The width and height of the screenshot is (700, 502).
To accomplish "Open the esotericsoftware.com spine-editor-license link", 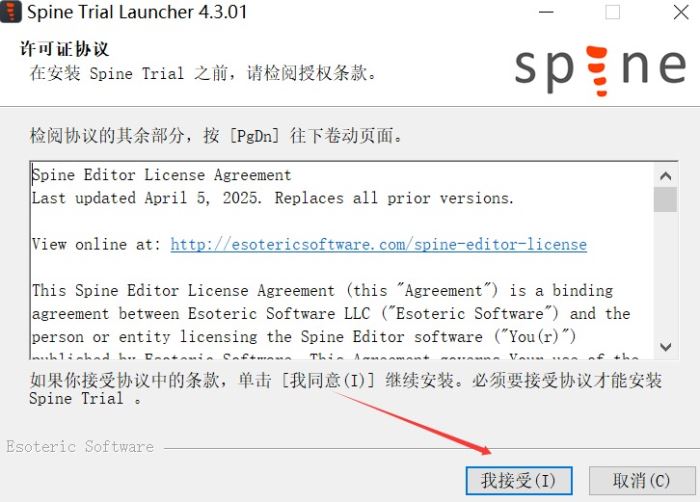I will [x=379, y=244].
